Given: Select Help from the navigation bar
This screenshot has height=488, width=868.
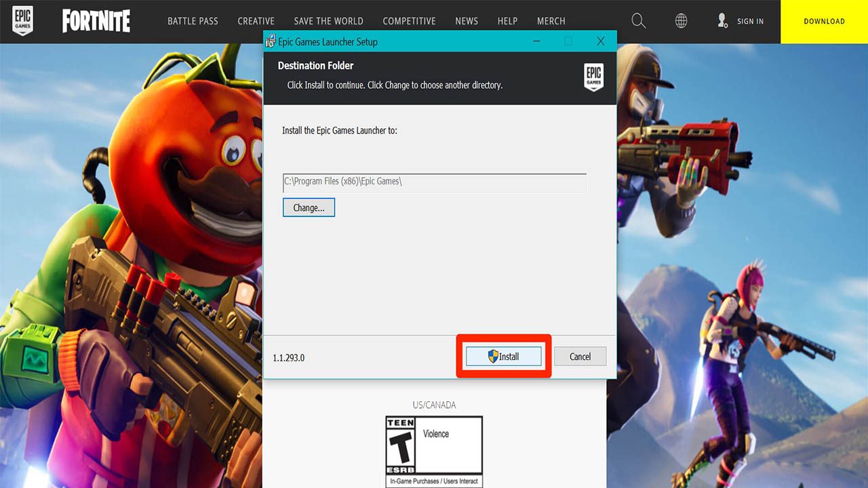Looking at the screenshot, I should click(x=507, y=21).
